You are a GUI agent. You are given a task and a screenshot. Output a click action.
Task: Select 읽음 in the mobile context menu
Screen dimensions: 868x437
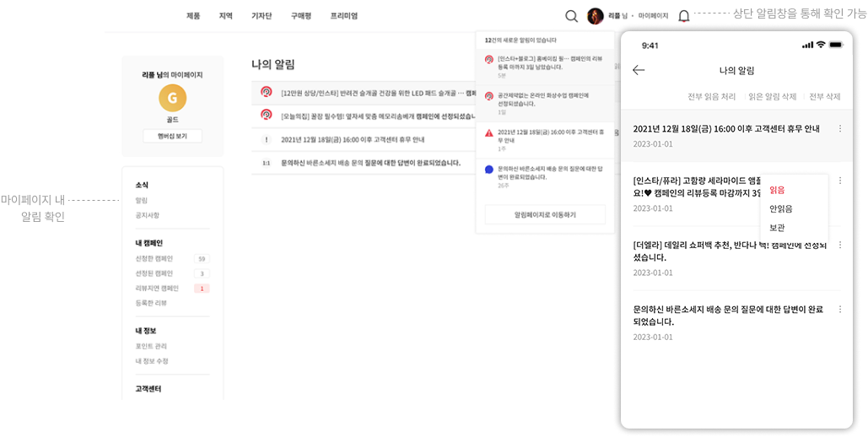pyautogui.click(x=777, y=190)
